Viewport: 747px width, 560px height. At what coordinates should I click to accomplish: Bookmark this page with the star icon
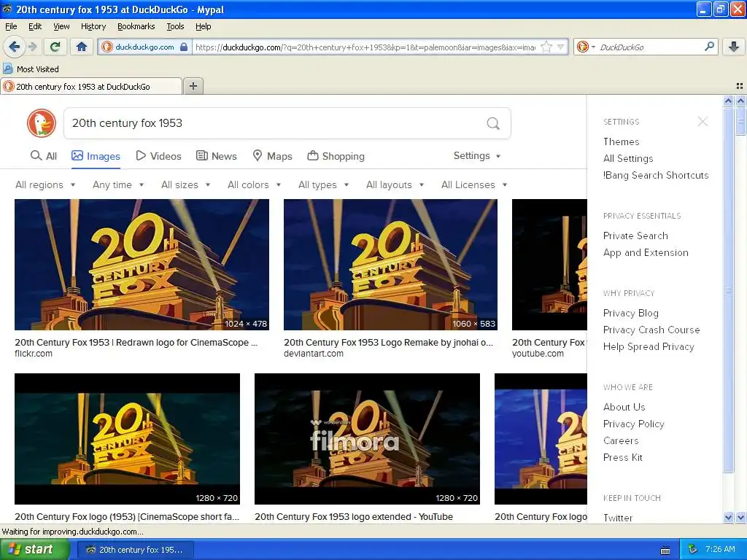(546, 47)
